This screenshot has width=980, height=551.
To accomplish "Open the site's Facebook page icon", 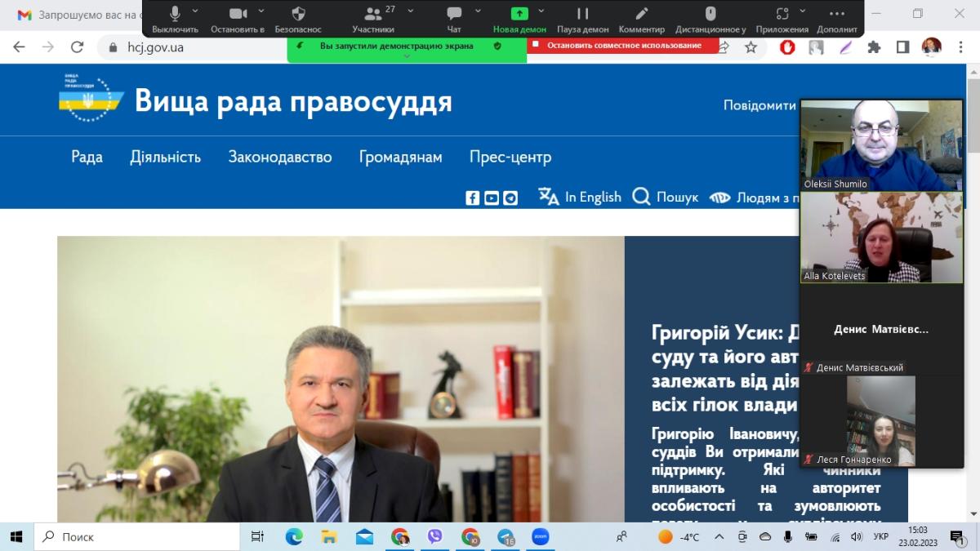I will (473, 198).
